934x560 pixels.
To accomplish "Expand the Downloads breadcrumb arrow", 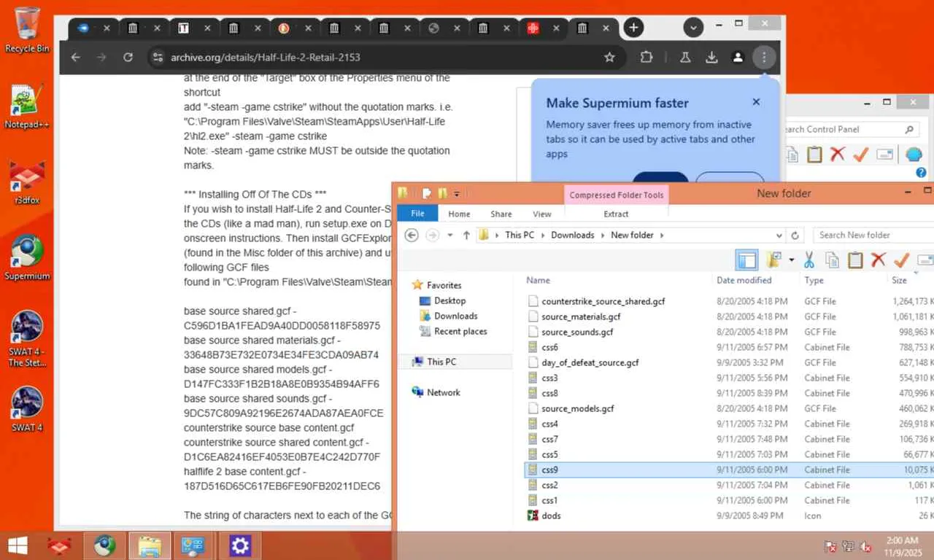I will point(602,235).
